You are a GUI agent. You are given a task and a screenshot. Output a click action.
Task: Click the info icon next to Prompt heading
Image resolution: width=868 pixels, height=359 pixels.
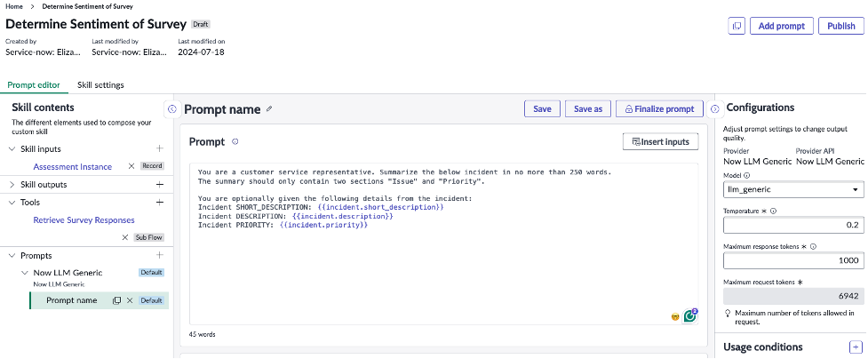(x=235, y=142)
